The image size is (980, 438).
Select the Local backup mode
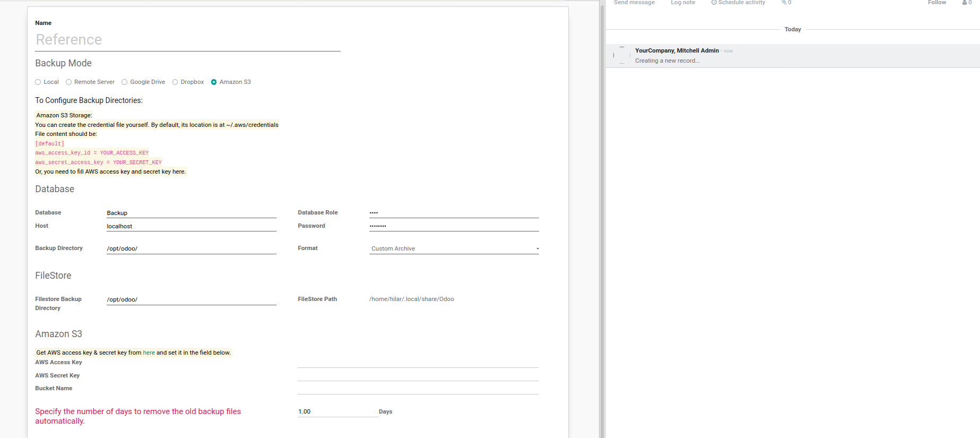coord(38,82)
